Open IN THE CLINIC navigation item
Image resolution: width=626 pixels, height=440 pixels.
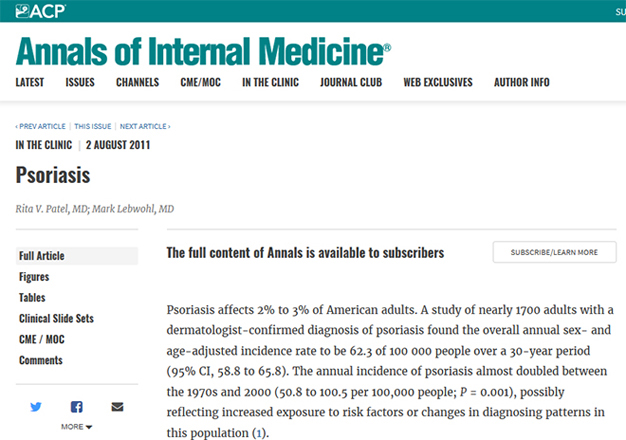(270, 82)
